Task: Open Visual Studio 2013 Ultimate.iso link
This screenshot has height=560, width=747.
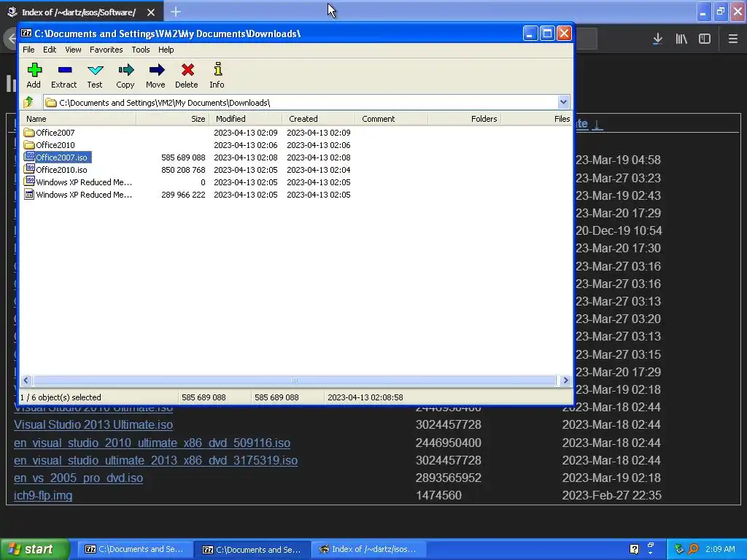Action: pos(93,425)
